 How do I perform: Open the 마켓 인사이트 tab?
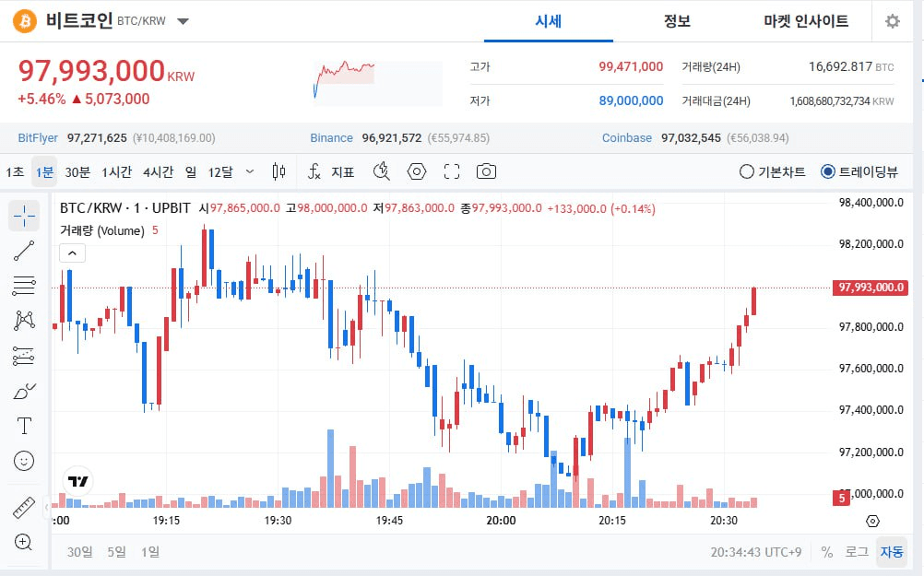click(805, 21)
